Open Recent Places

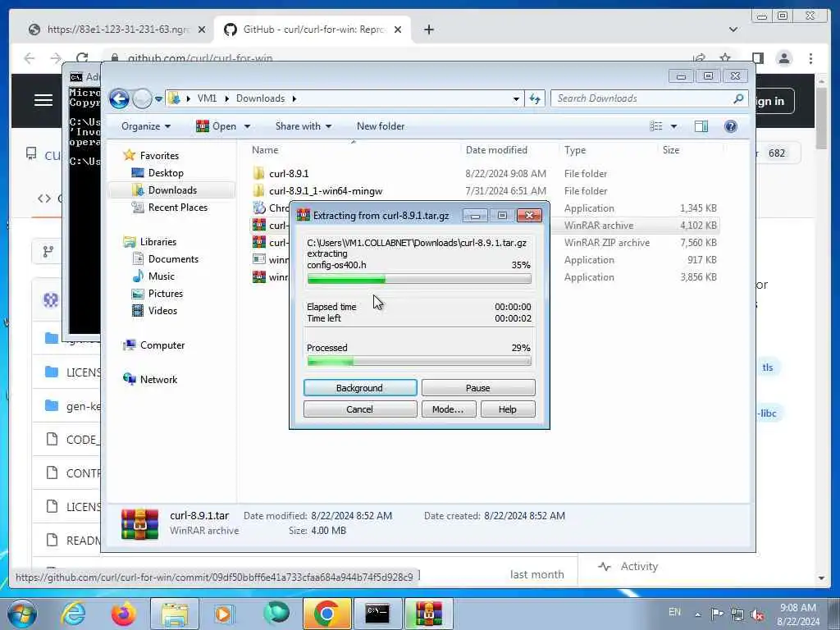(171, 208)
